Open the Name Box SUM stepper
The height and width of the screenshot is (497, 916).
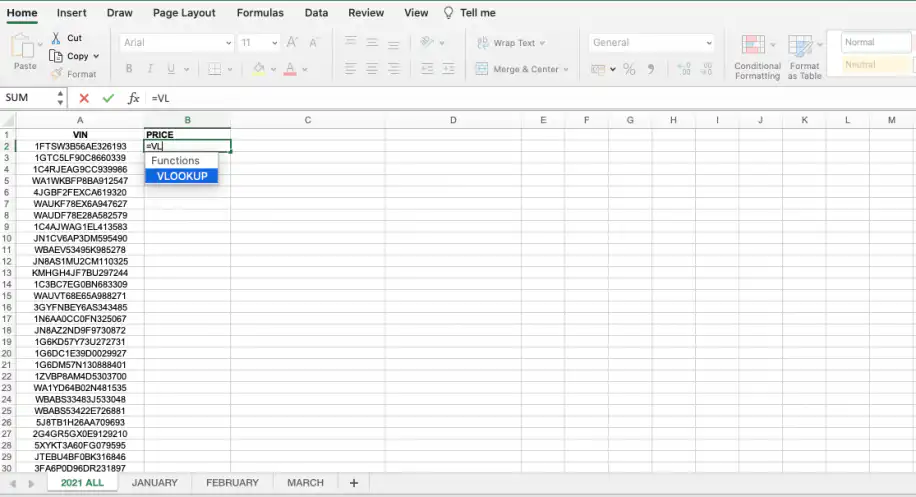pos(60,98)
